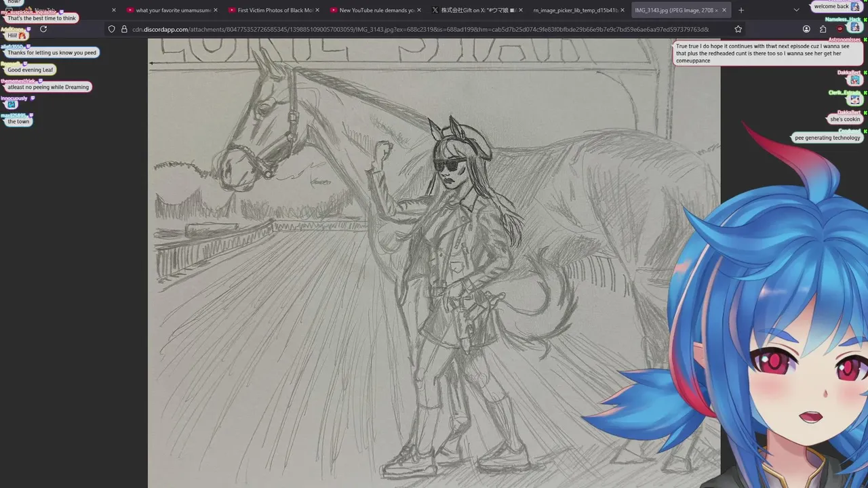Open a new tab with the plus button

pos(741,10)
